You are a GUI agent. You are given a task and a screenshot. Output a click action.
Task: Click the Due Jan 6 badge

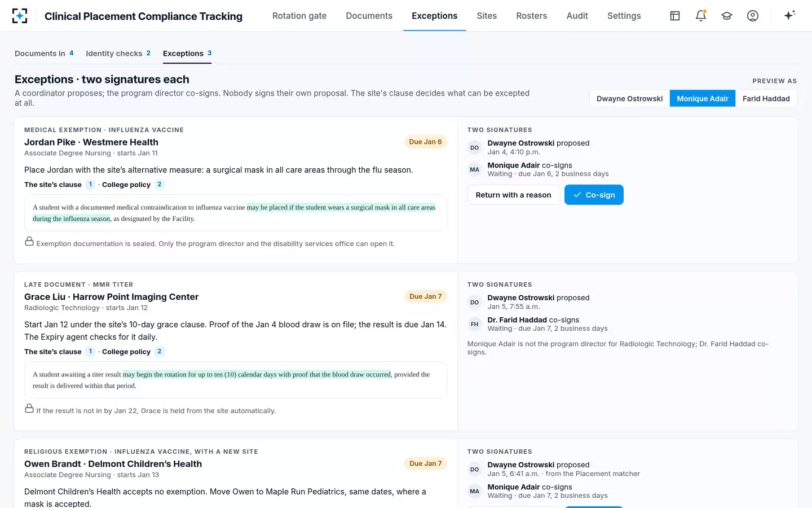point(426,142)
